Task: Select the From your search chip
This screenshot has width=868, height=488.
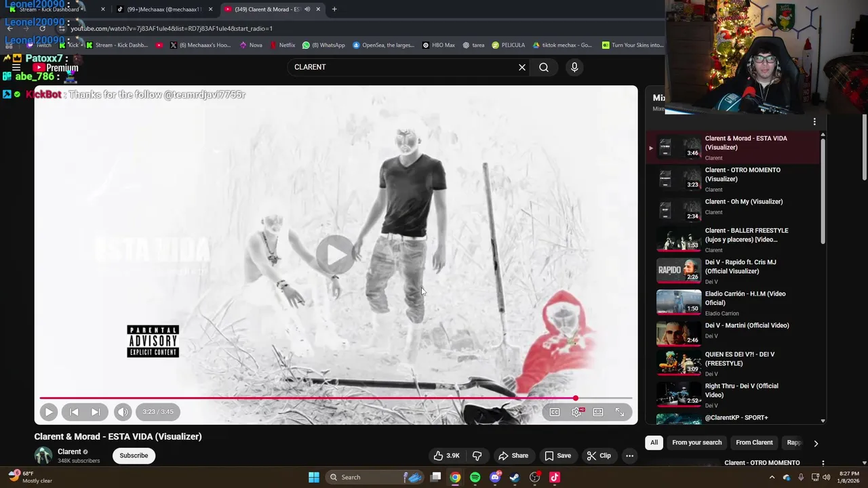Action: 696,443
